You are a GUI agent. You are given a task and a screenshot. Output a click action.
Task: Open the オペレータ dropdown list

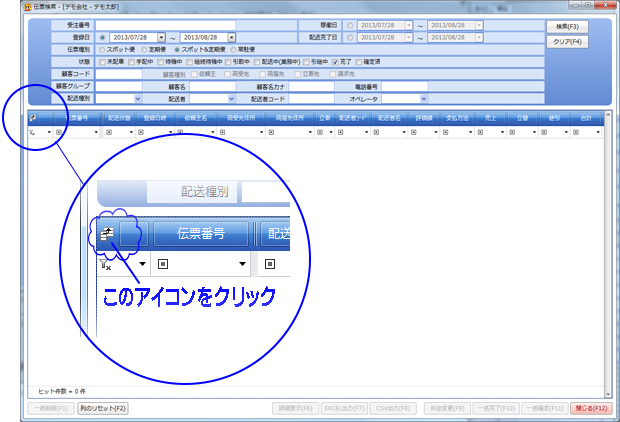point(423,99)
